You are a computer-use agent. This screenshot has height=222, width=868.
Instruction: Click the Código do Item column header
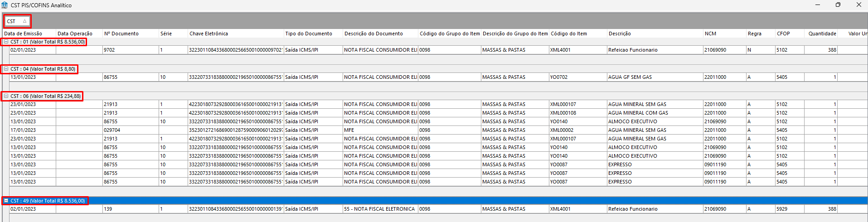tap(578, 34)
